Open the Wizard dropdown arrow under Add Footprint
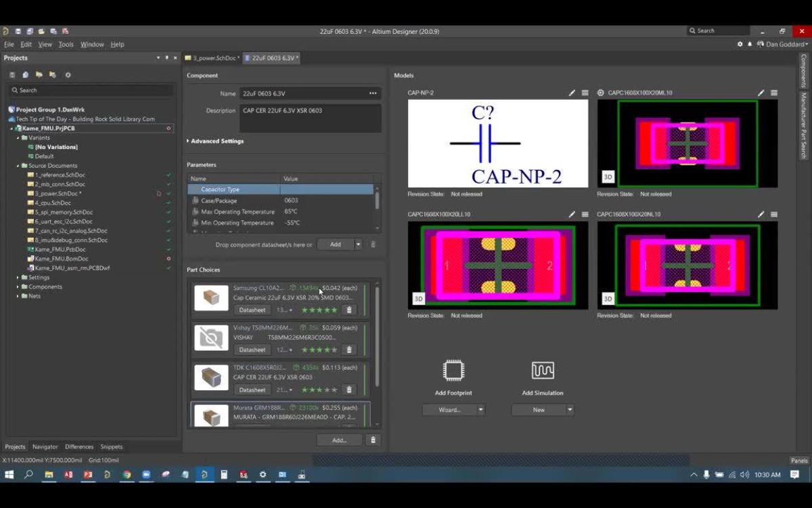This screenshot has width=812, height=508. pyautogui.click(x=481, y=410)
